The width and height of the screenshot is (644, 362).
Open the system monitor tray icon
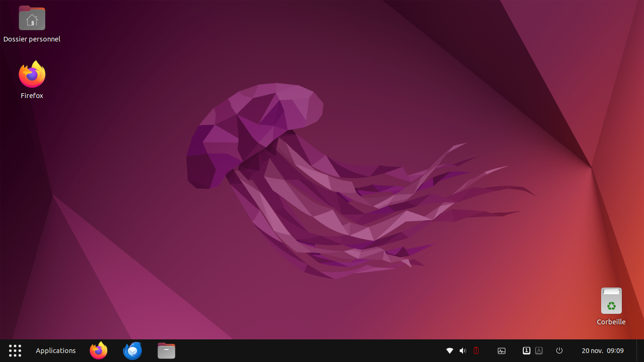coord(502,351)
